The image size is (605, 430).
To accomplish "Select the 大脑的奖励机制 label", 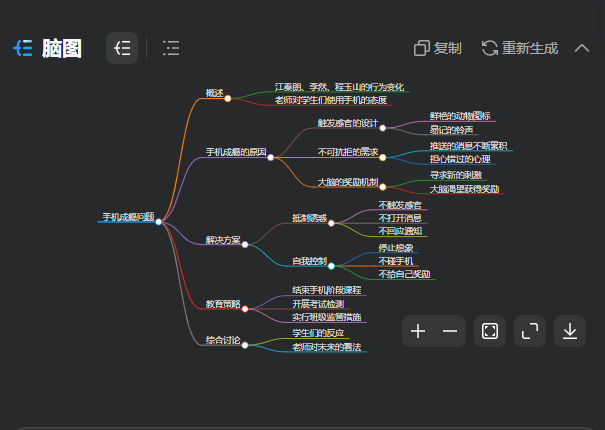I will (348, 182).
